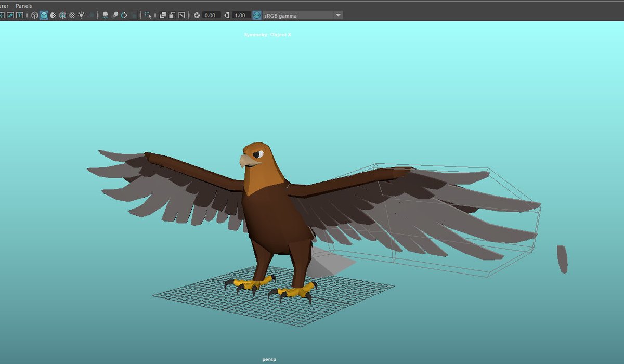Toggle the dimmed Shadows icon

(91, 15)
